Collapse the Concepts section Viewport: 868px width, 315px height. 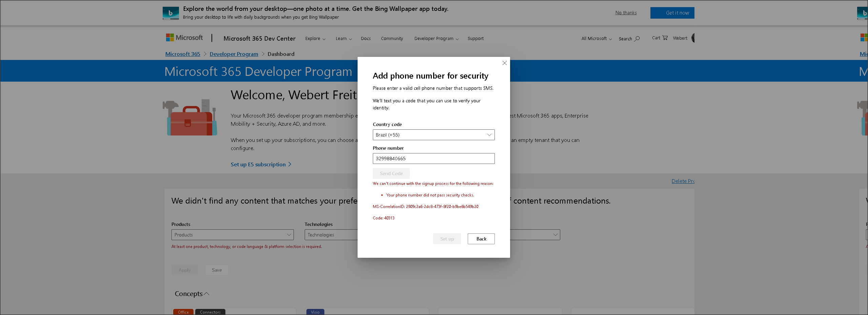click(x=192, y=294)
